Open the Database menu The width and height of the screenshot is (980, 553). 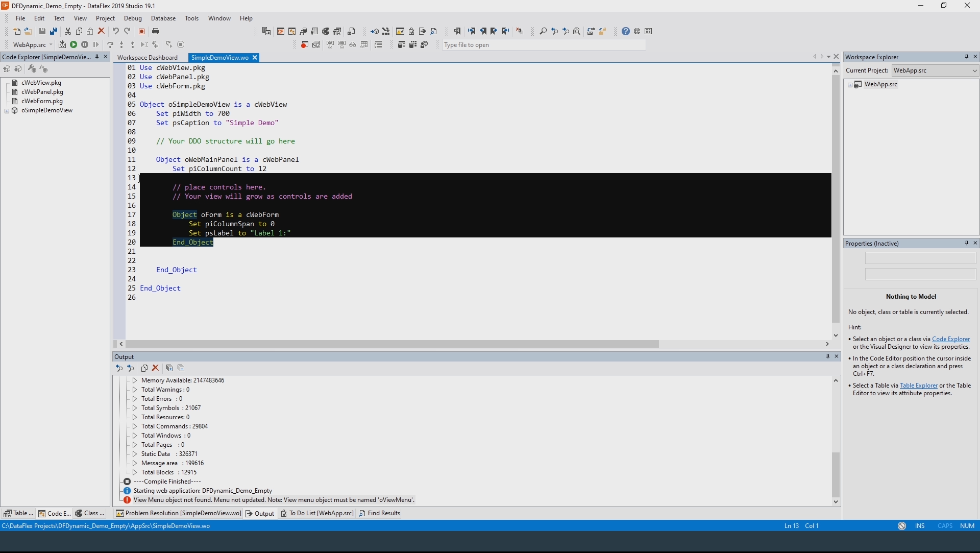coord(163,18)
